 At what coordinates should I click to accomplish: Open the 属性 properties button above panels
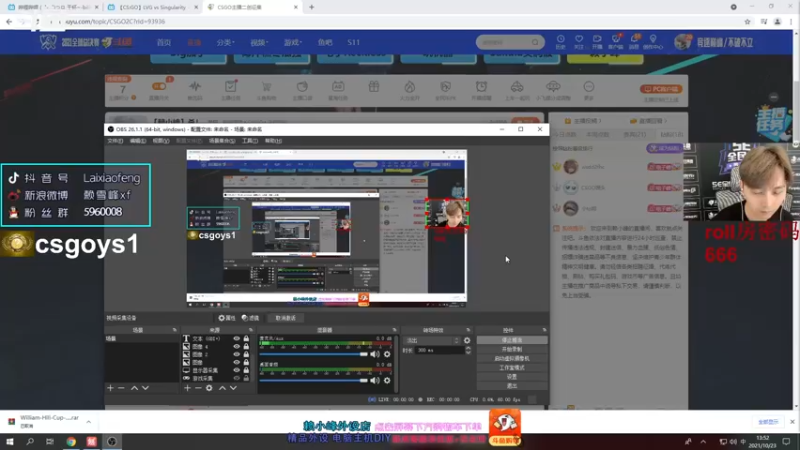tap(227, 318)
